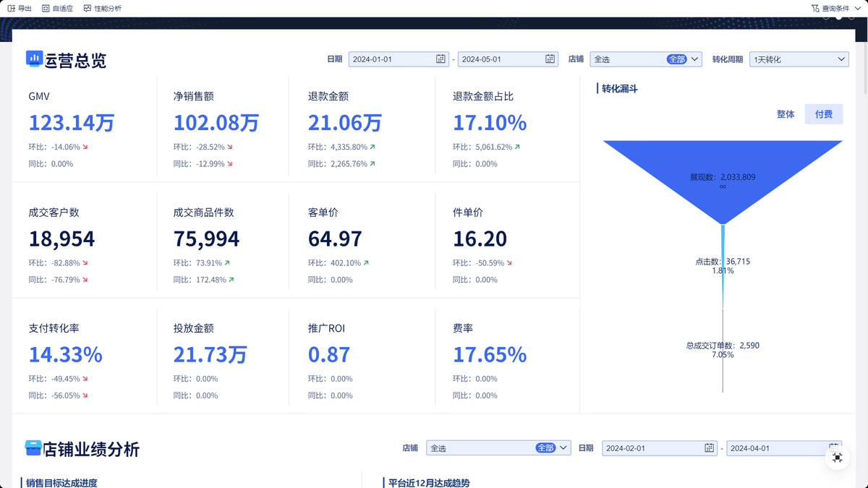Image resolution: width=868 pixels, height=488 pixels.
Task: Open calendar icon for start date 2024-01-01
Action: [441, 59]
